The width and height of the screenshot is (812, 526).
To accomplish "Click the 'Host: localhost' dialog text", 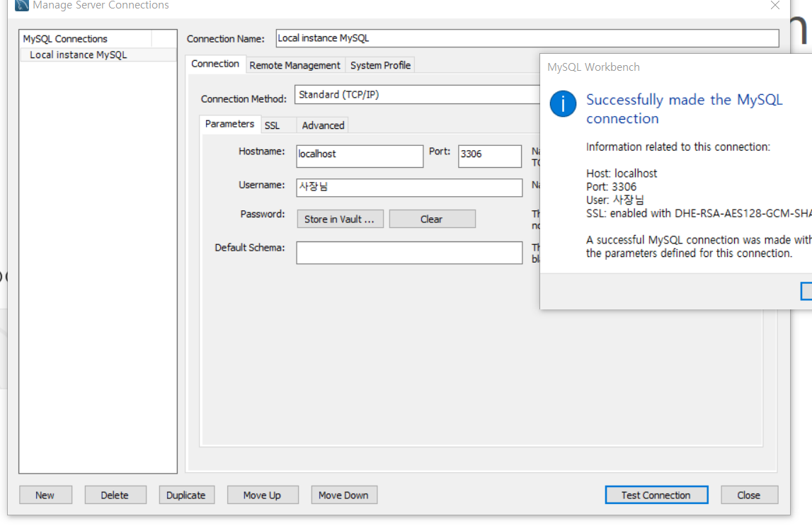I will [x=622, y=173].
